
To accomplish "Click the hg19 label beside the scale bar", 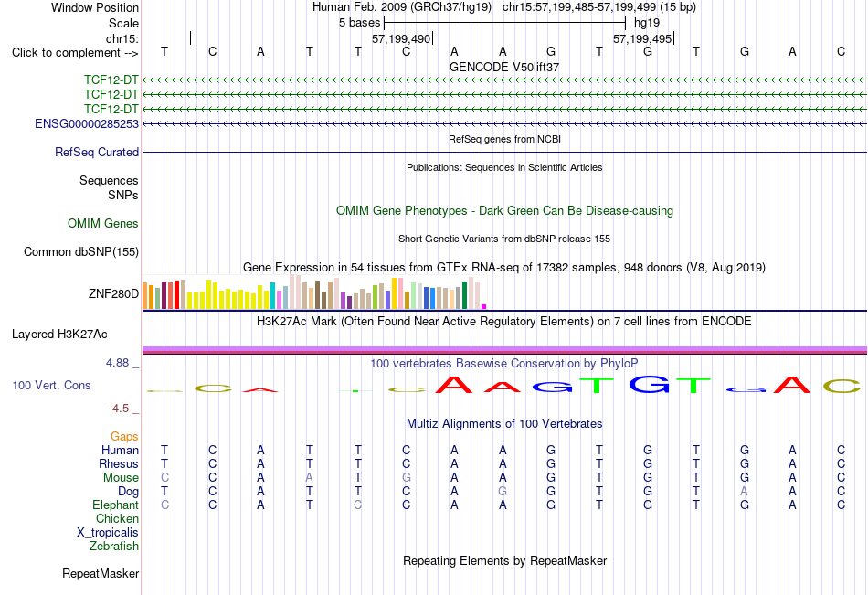I will coord(647,23).
